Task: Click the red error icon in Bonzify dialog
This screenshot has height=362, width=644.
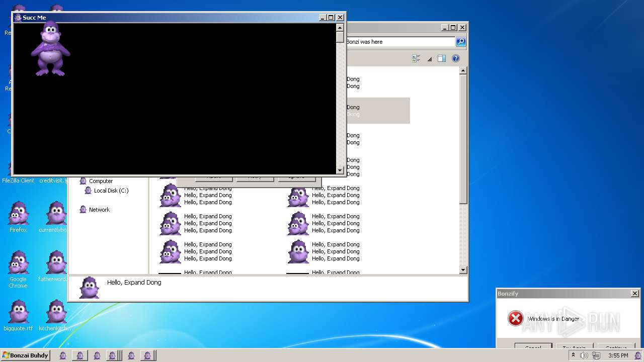Action: pos(515,318)
